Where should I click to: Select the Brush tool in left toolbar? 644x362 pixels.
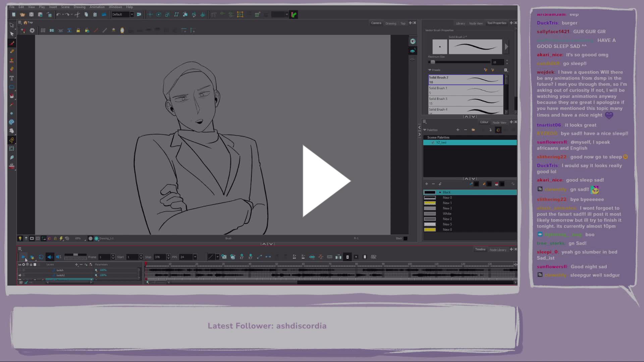click(x=12, y=43)
